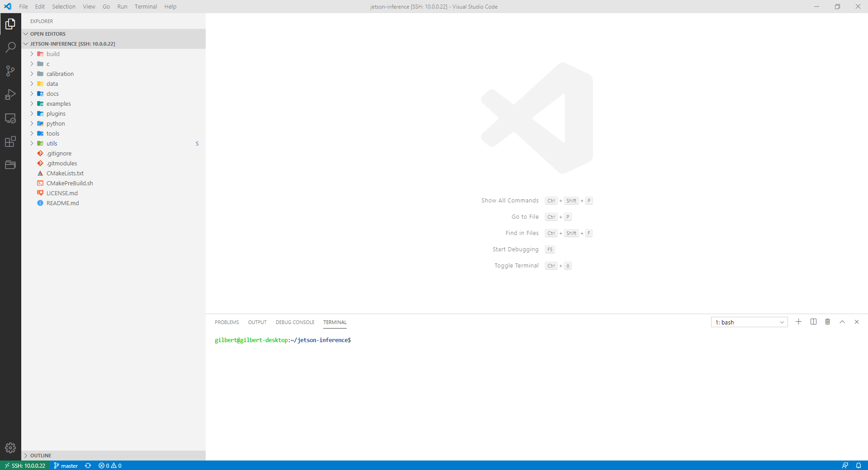Switch to the Debug Console tab
The image size is (868, 470).
pyautogui.click(x=295, y=322)
